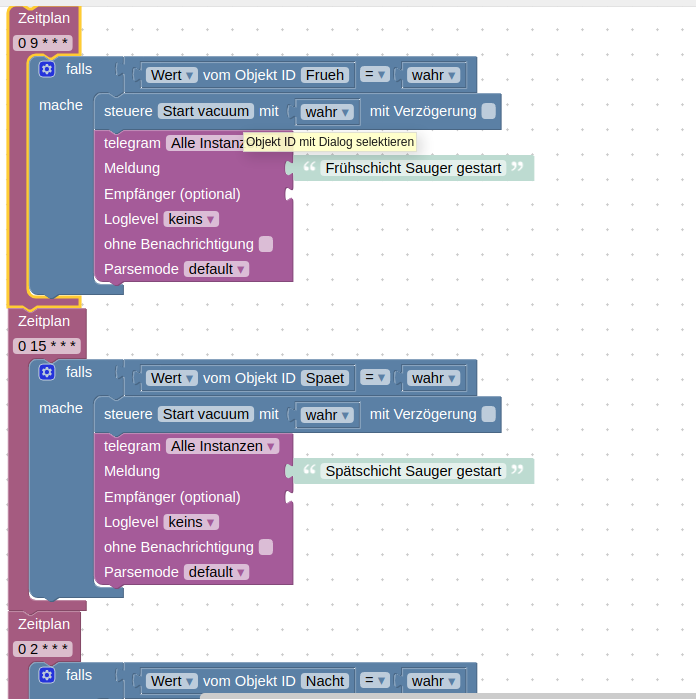
Task: Change '=' operator in Frueh condition
Action: tap(375, 74)
